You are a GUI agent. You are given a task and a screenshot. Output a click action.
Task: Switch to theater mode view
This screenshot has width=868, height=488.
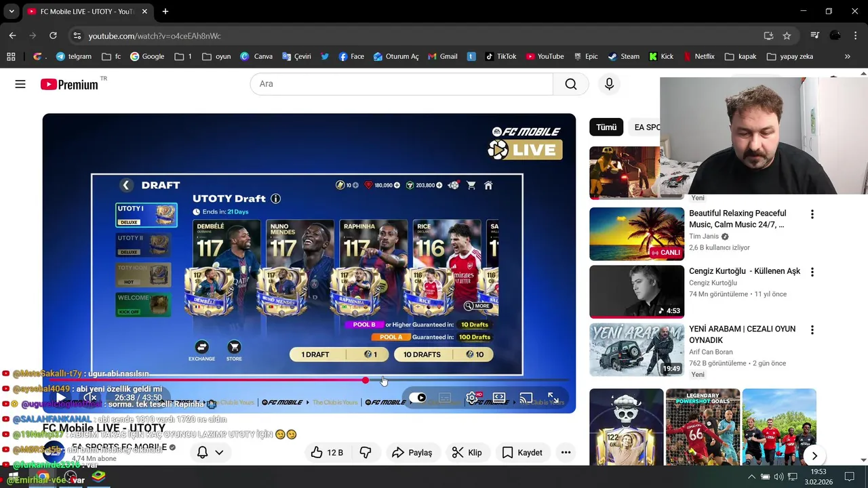coord(499,398)
